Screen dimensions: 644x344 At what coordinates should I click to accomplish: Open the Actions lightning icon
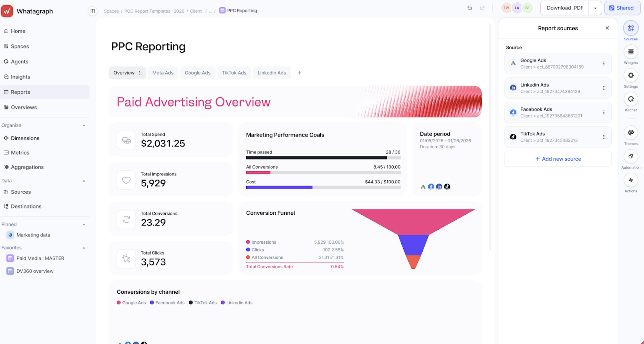click(631, 180)
